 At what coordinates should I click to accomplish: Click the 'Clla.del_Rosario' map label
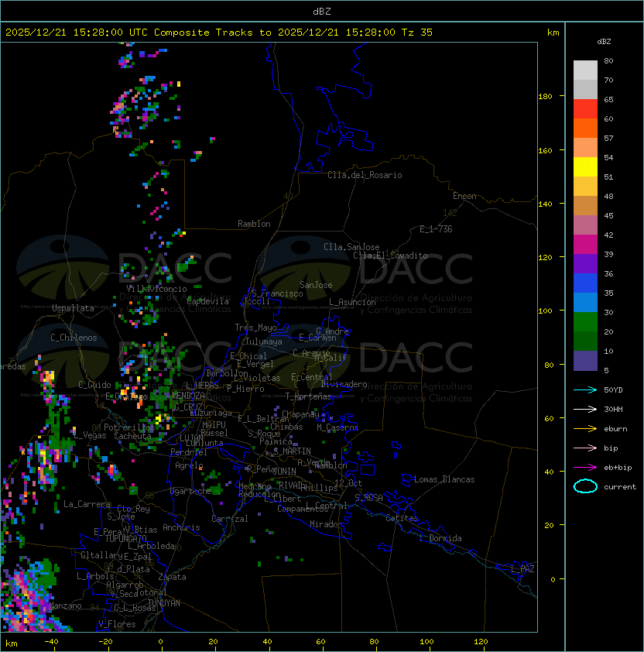pos(365,175)
